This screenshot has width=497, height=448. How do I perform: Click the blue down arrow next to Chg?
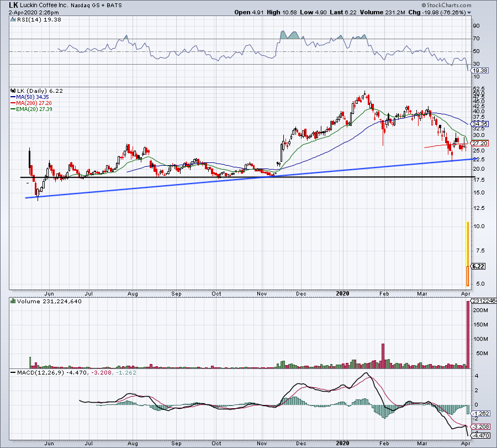[469, 13]
